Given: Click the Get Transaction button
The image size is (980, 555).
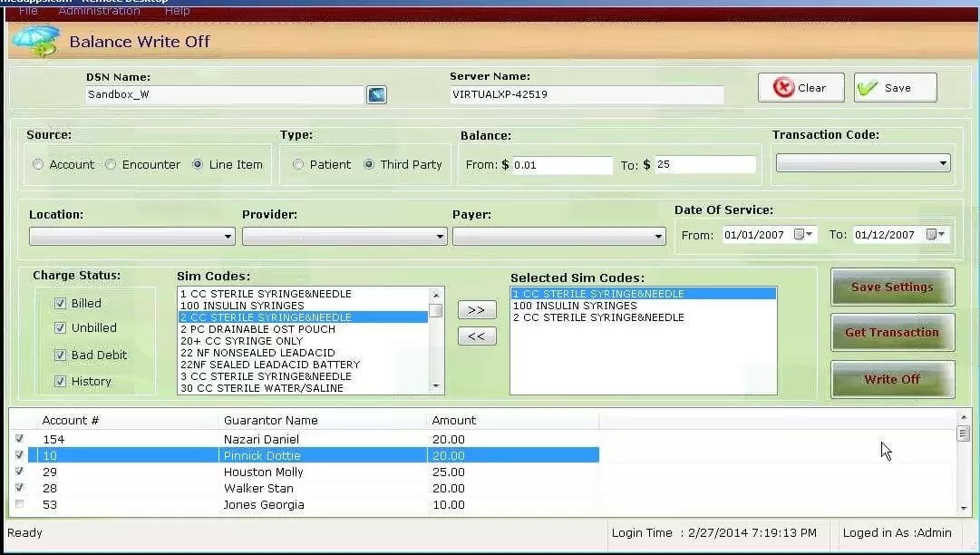Looking at the screenshot, I should [x=892, y=332].
